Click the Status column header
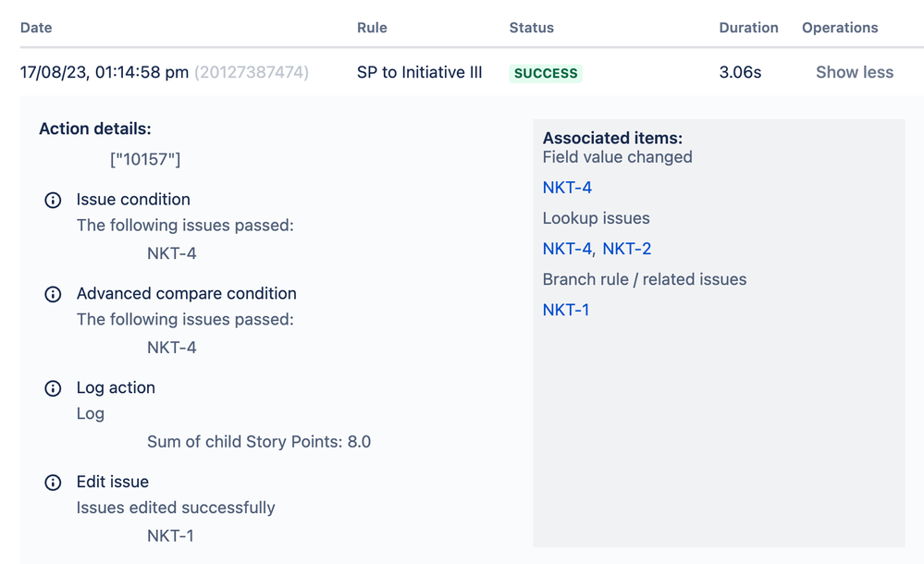924x564 pixels. pos(531,28)
